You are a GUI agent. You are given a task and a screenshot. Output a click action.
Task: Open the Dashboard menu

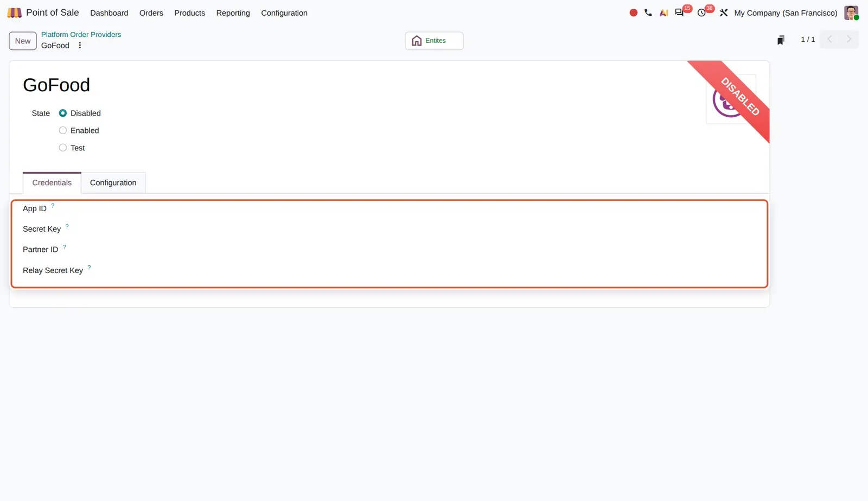click(109, 13)
